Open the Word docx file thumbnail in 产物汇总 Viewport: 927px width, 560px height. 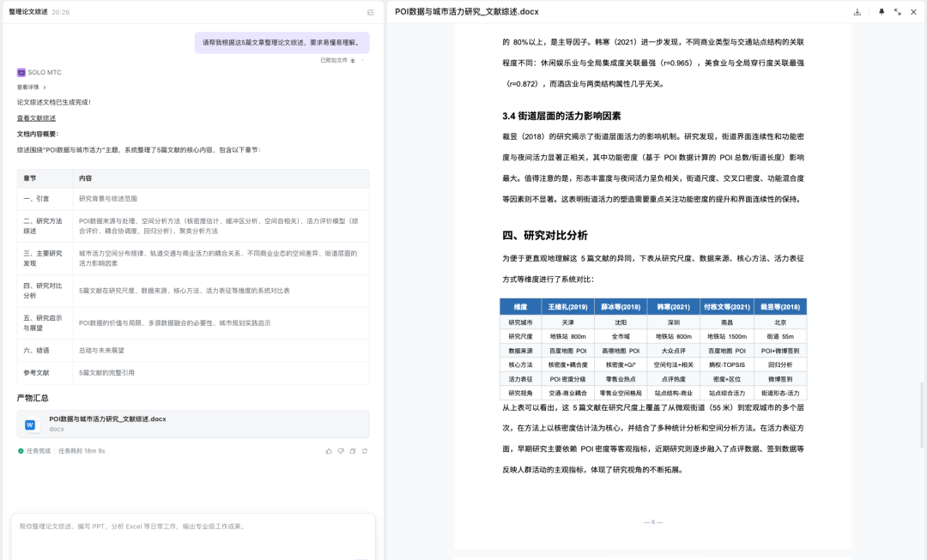pos(32,423)
